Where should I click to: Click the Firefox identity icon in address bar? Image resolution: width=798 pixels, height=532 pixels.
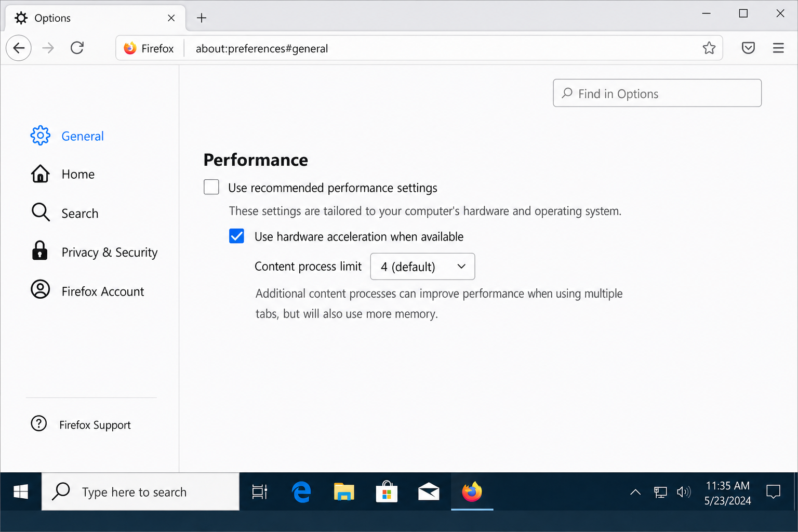pos(130,48)
